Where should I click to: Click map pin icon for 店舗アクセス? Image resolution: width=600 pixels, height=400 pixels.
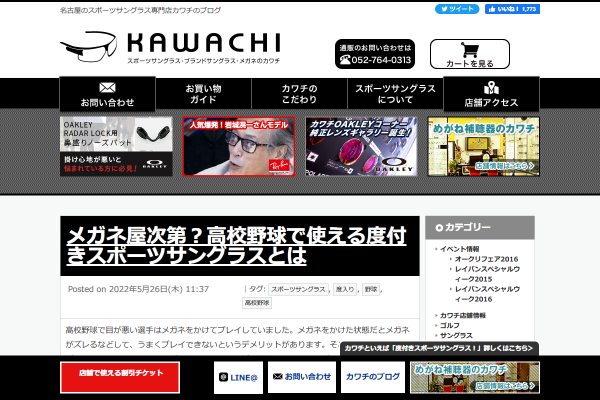[x=491, y=88]
